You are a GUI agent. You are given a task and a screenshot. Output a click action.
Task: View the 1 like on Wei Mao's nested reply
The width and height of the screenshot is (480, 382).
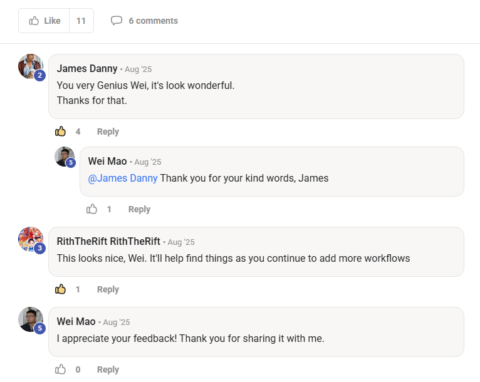109,209
